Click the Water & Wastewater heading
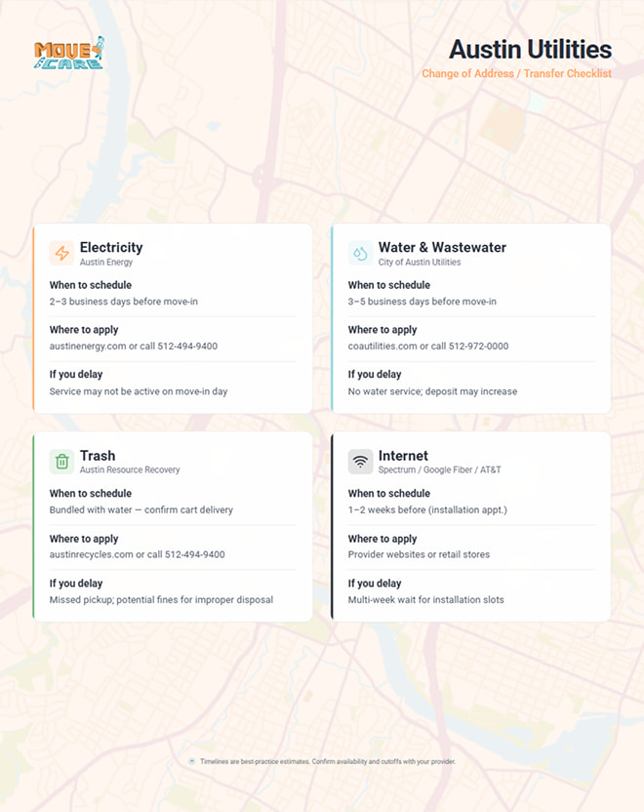This screenshot has width=644, height=812. click(442, 248)
